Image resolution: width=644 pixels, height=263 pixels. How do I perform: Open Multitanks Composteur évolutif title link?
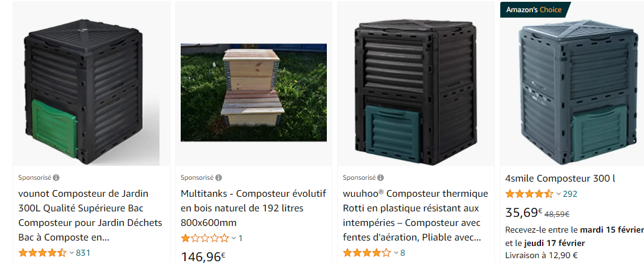253,208
